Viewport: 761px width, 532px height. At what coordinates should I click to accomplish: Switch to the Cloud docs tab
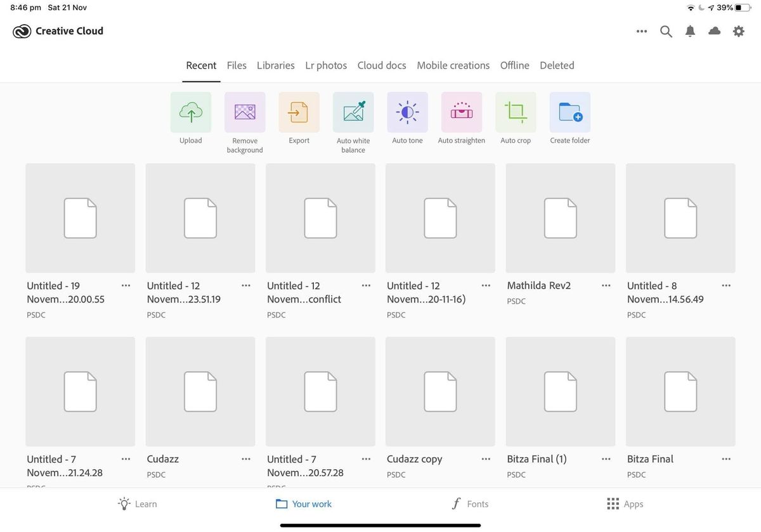point(381,65)
